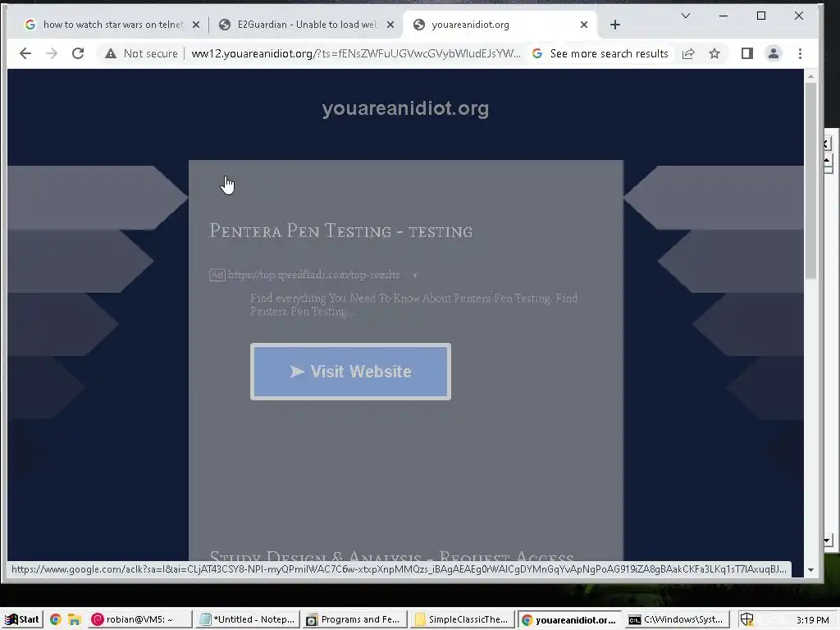Open File Explorer from quick launch icon

pos(75,620)
